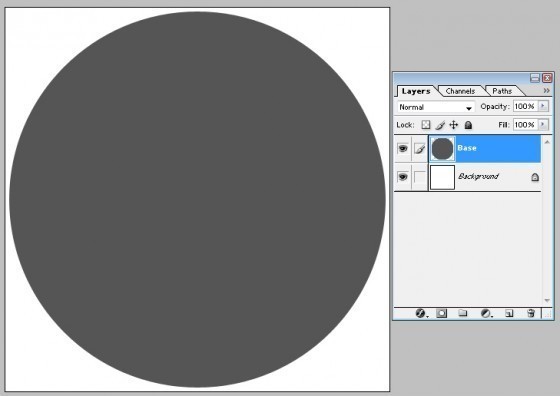Delete layer with trash icon

tap(531, 314)
